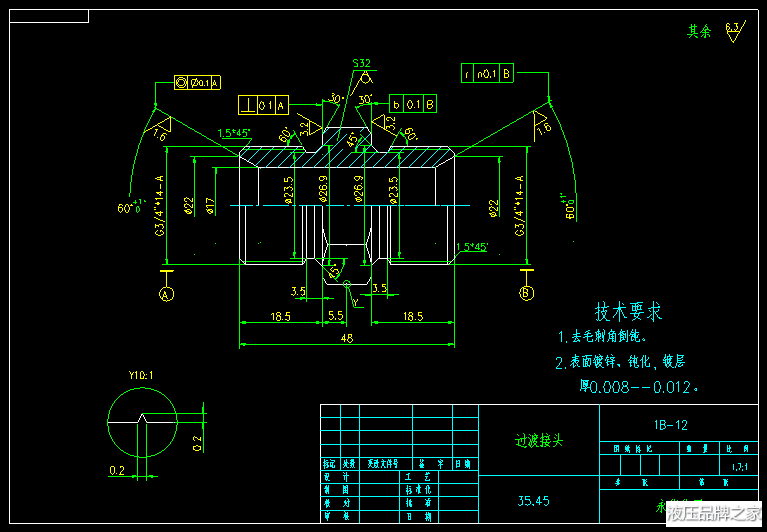Viewport: 767px width, 532px height.
Task: Select the 1.5*45° chamfer note at upper left
Action: coord(235,133)
